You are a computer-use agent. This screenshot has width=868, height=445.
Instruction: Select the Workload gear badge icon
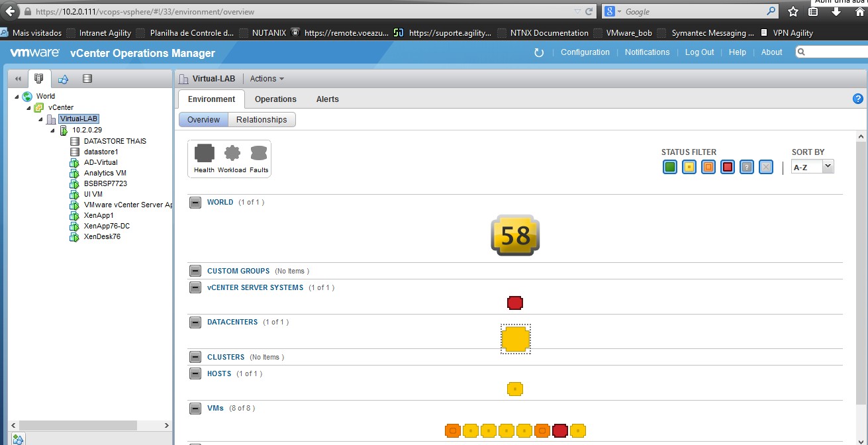pyautogui.click(x=232, y=154)
